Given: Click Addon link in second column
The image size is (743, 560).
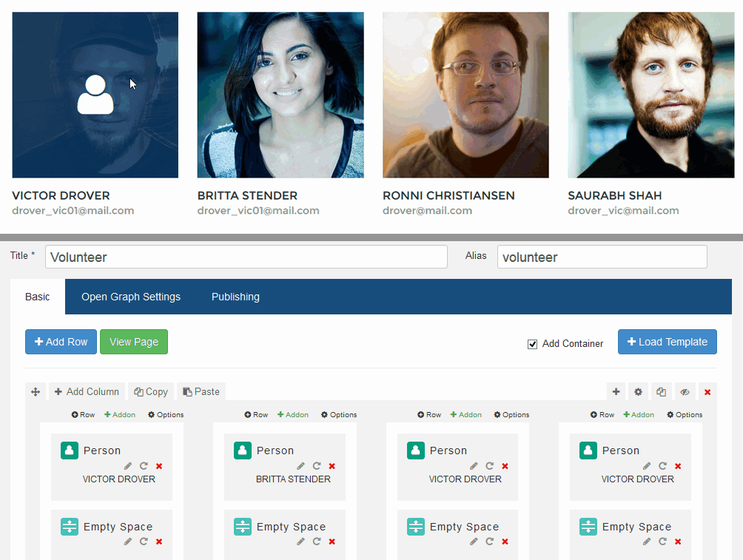Looking at the screenshot, I should coord(293,415).
